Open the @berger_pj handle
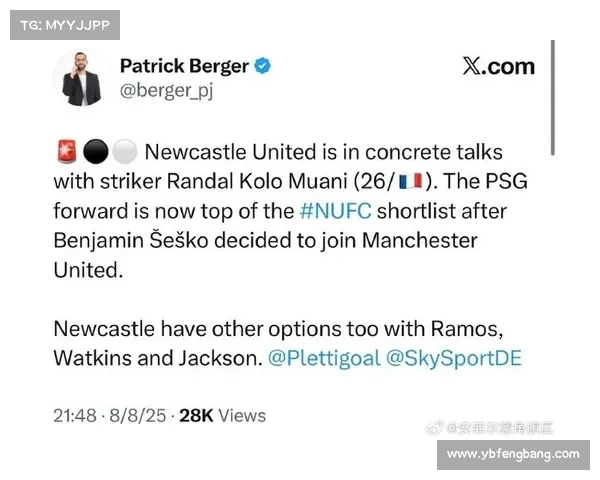The height and width of the screenshot is (480, 600). pyautogui.click(x=166, y=91)
